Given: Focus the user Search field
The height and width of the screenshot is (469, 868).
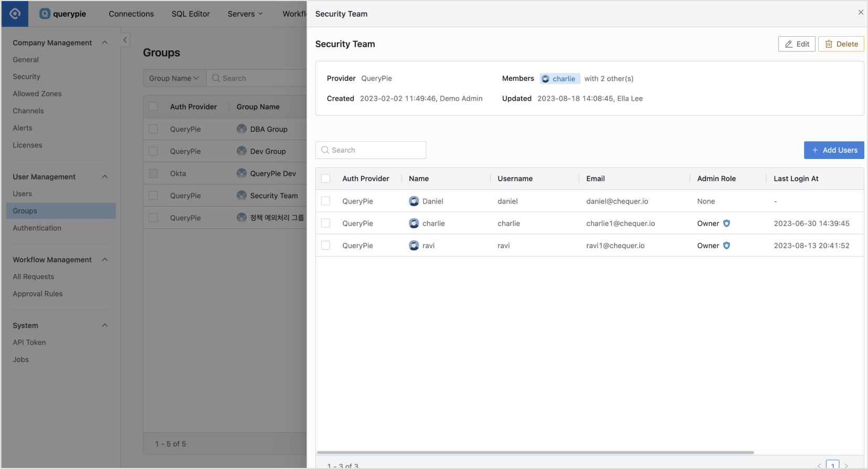Looking at the screenshot, I should (371, 150).
